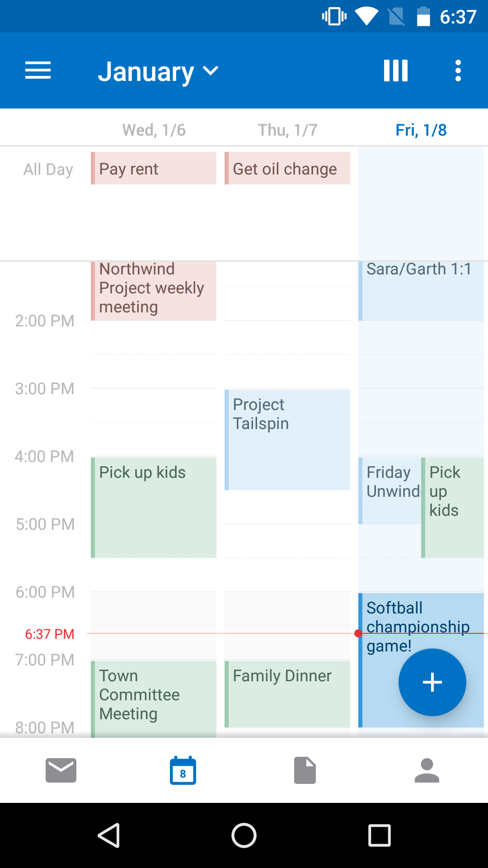Open the hamburger navigation menu
Image resolution: width=488 pixels, height=868 pixels.
(38, 71)
